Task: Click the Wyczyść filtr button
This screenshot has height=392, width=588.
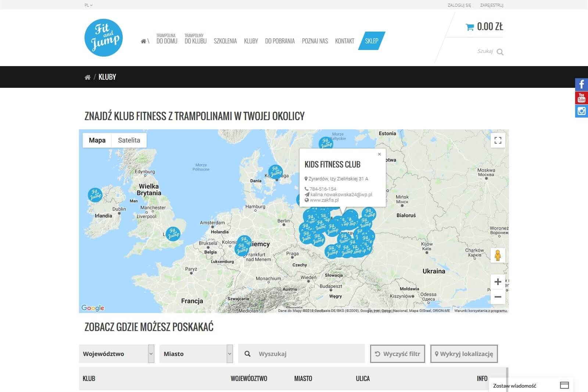Action: pos(397,354)
